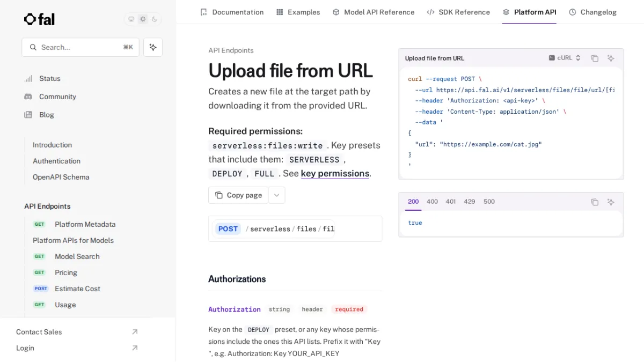644x362 pixels.
Task: Click the API Endpoints sidebar section header
Action: tap(47, 206)
